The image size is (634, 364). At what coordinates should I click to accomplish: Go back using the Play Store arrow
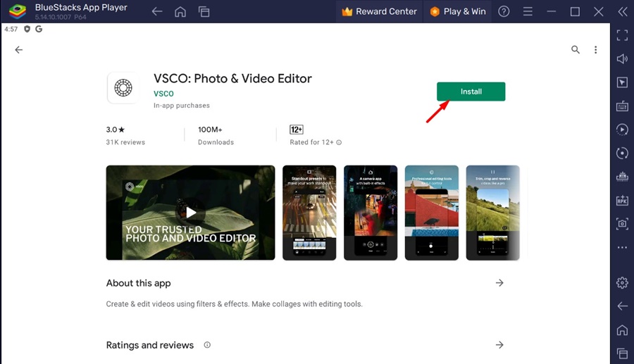coord(18,50)
